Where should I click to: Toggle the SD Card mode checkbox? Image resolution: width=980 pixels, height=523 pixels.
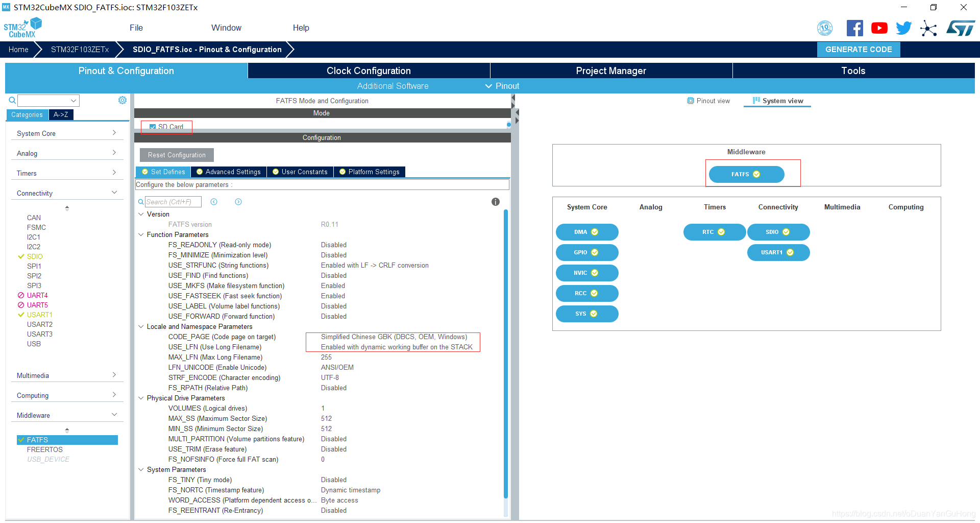tap(153, 127)
